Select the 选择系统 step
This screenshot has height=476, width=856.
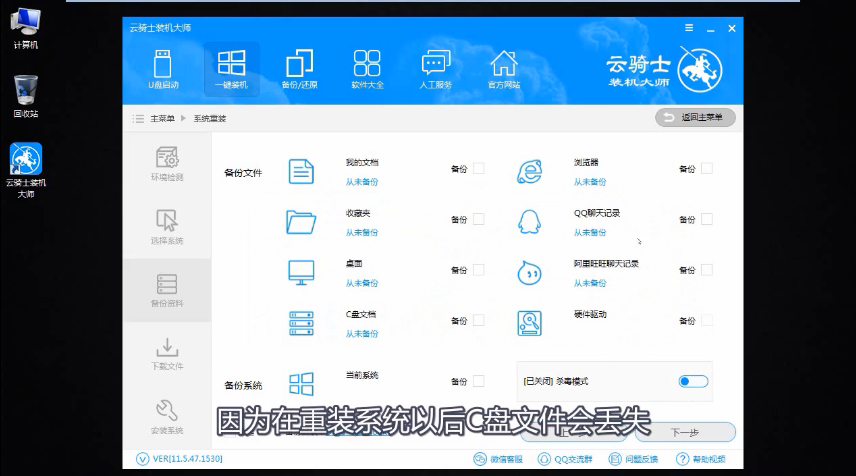(167, 227)
